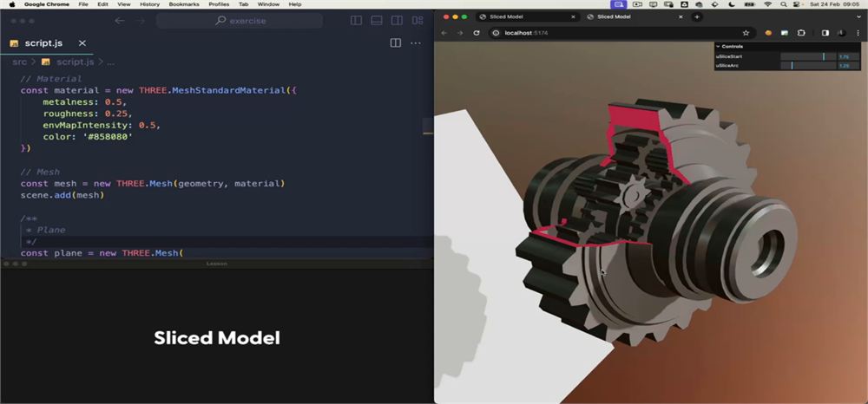Open the Apple menu
Image resolution: width=868 pixels, height=404 pixels.
tap(11, 3)
